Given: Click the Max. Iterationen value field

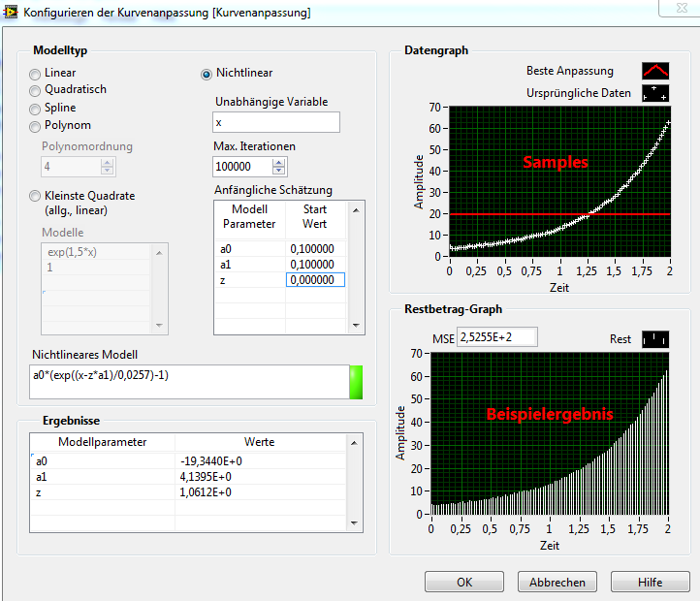Looking at the screenshot, I should pos(242,167).
